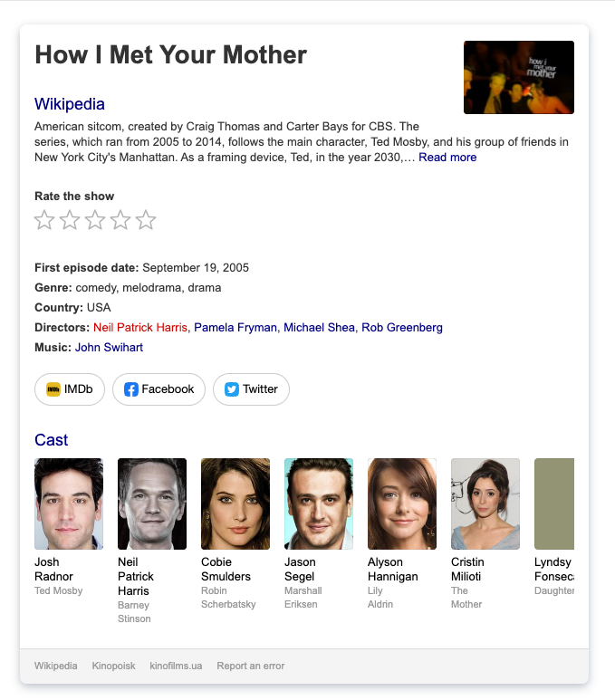Click Report an error in footer

tap(251, 666)
